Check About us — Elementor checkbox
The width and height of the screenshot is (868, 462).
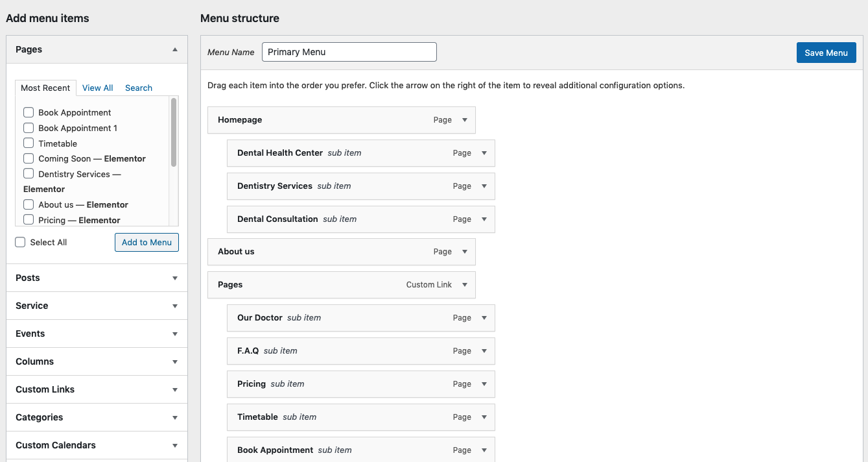pyautogui.click(x=29, y=204)
